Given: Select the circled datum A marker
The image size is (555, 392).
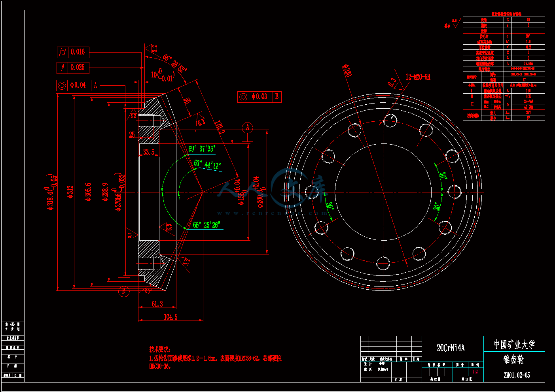Looking at the screenshot, I should (248, 127).
